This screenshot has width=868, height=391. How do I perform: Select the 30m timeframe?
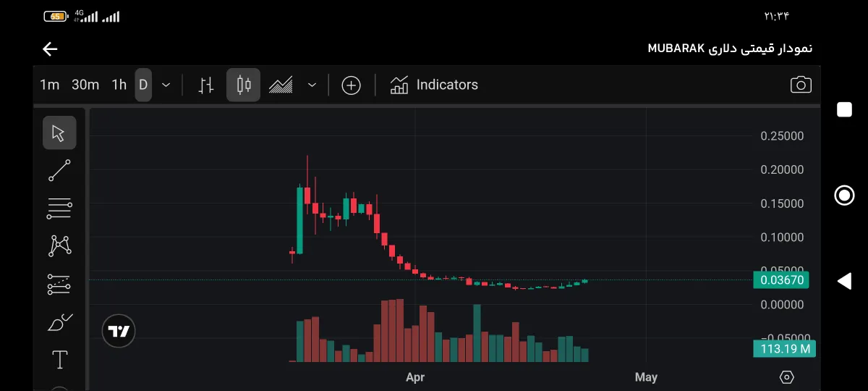click(85, 85)
